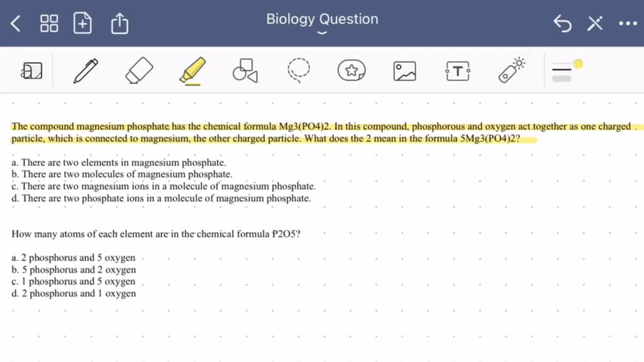Insert an image with the Photo tool
This screenshot has height=362, width=644.
coord(404,70)
